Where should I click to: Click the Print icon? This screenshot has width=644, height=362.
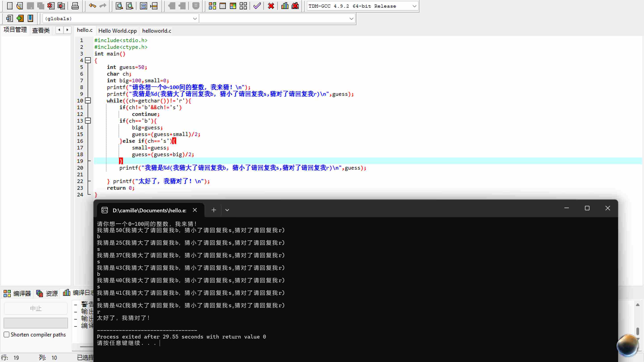[75, 6]
